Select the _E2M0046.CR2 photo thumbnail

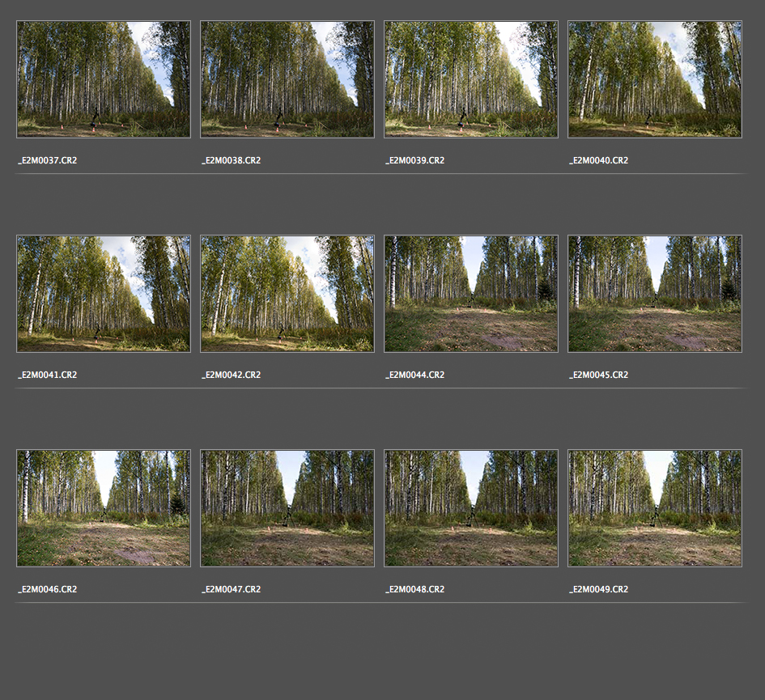coord(104,508)
